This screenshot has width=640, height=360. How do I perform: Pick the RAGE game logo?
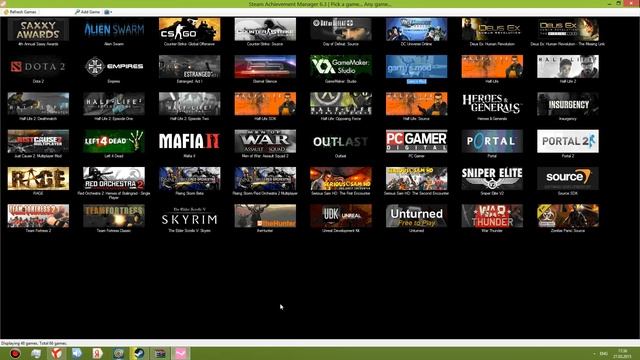pos(38,178)
